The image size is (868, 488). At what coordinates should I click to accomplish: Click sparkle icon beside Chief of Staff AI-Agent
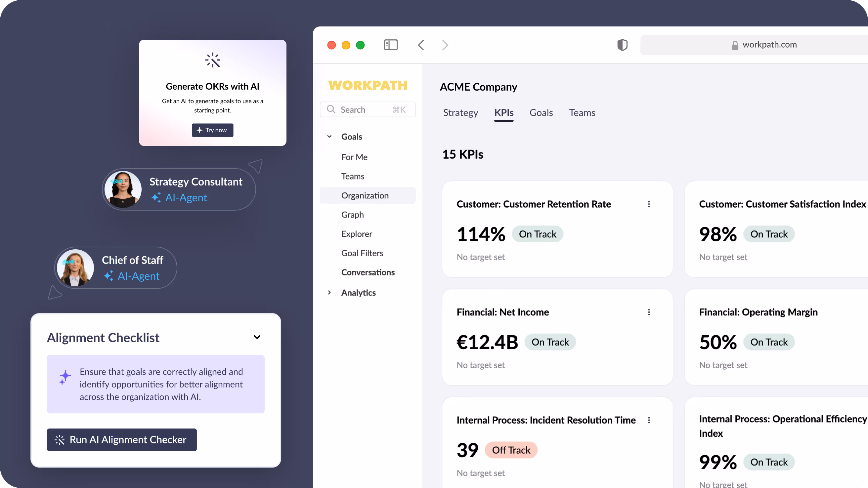click(108, 276)
